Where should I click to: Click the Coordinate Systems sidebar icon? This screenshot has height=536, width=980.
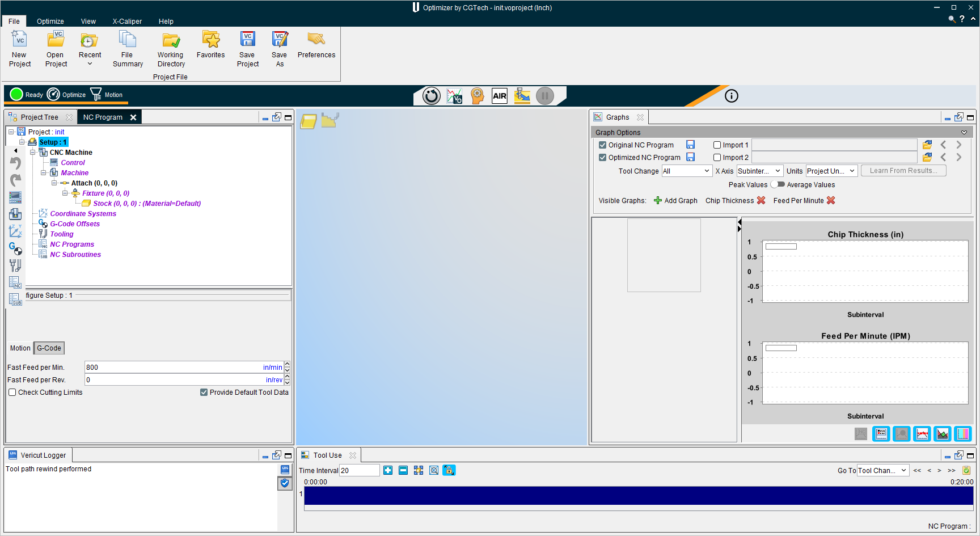click(15, 231)
